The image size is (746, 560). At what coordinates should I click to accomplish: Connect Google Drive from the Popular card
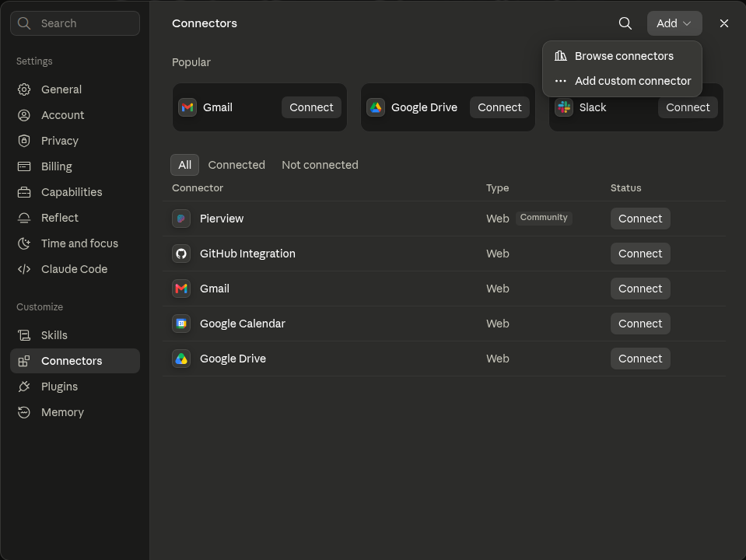click(499, 107)
